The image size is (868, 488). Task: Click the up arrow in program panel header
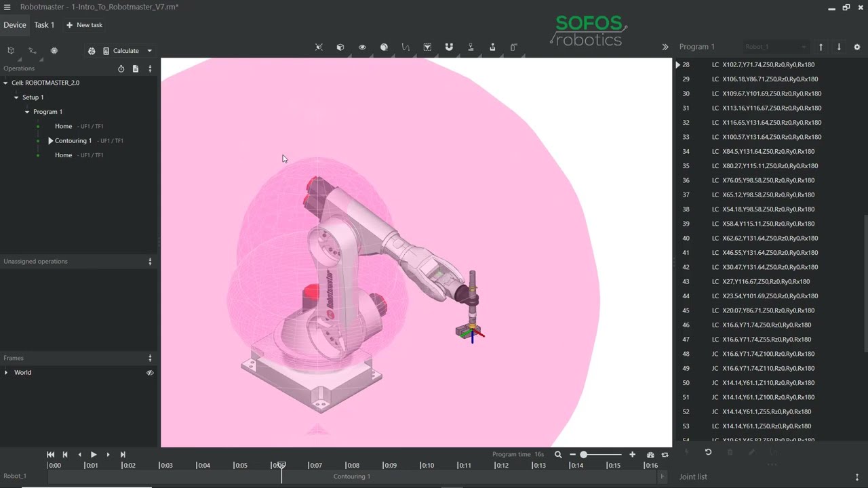(x=821, y=47)
